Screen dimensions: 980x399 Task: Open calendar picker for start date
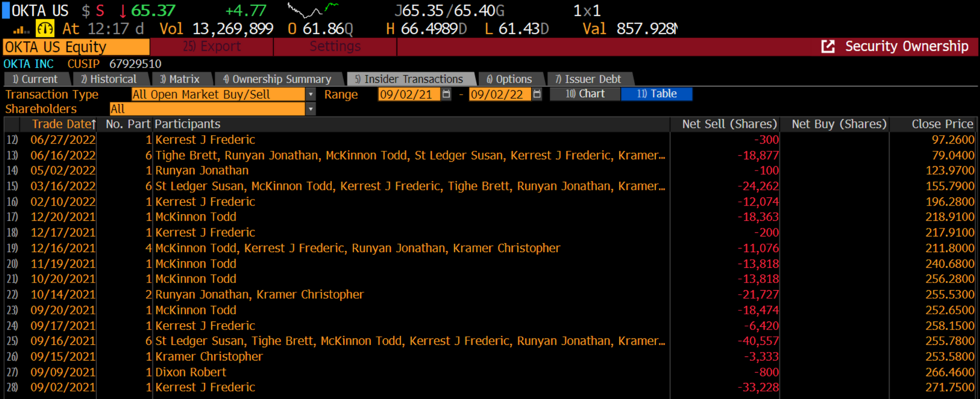[446, 94]
